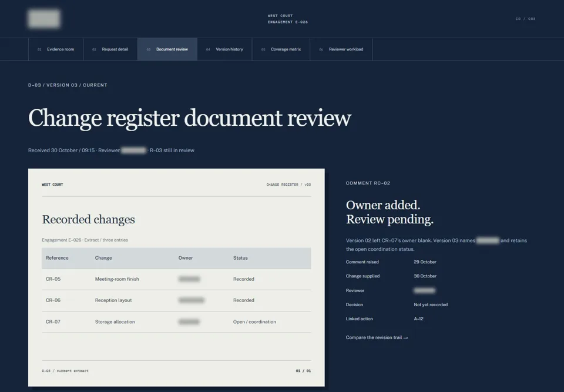Click the 'Owner added. Review pending.' heading
This screenshot has height=392, width=564.
(x=390, y=212)
